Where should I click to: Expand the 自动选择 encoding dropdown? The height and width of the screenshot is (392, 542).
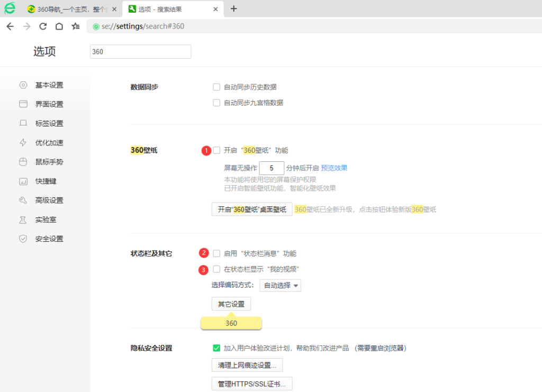pyautogui.click(x=280, y=286)
